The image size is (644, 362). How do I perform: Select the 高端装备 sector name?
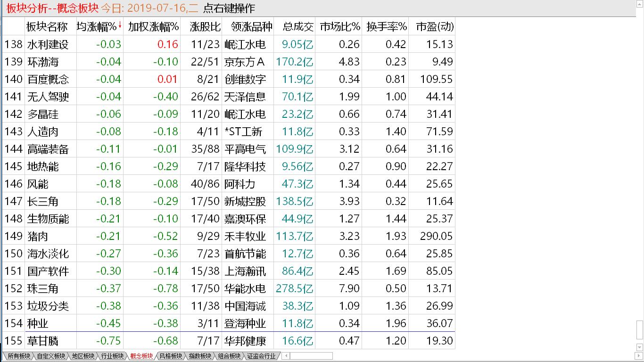(48, 149)
